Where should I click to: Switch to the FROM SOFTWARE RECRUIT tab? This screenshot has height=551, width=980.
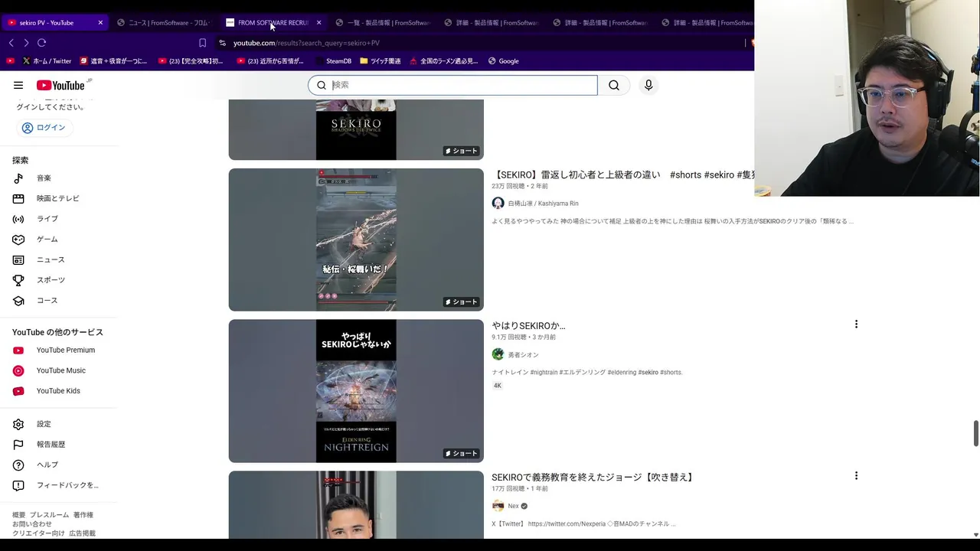(266, 22)
